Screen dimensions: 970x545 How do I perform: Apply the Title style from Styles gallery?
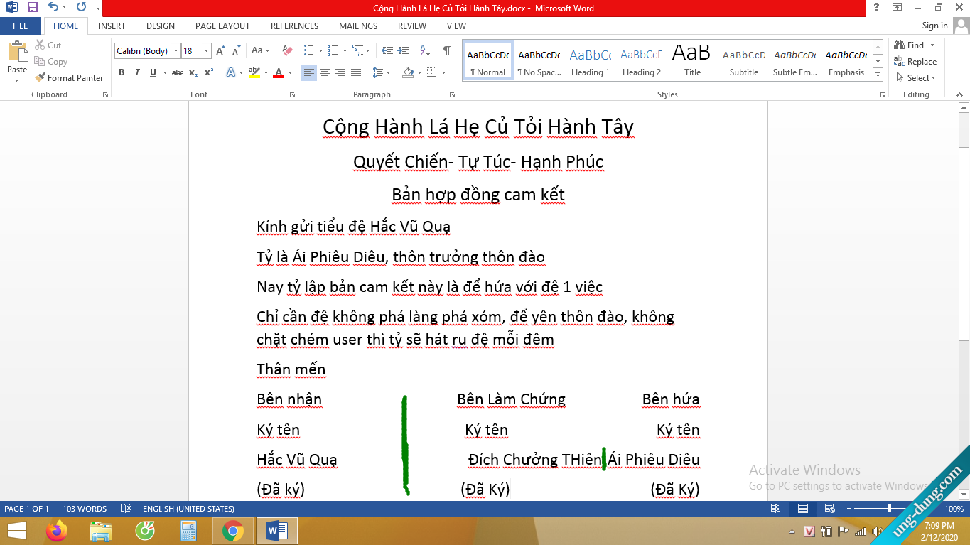[x=692, y=60]
